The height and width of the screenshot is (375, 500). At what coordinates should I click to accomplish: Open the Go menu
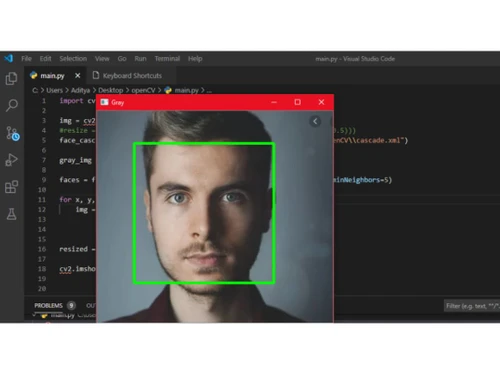tap(122, 59)
